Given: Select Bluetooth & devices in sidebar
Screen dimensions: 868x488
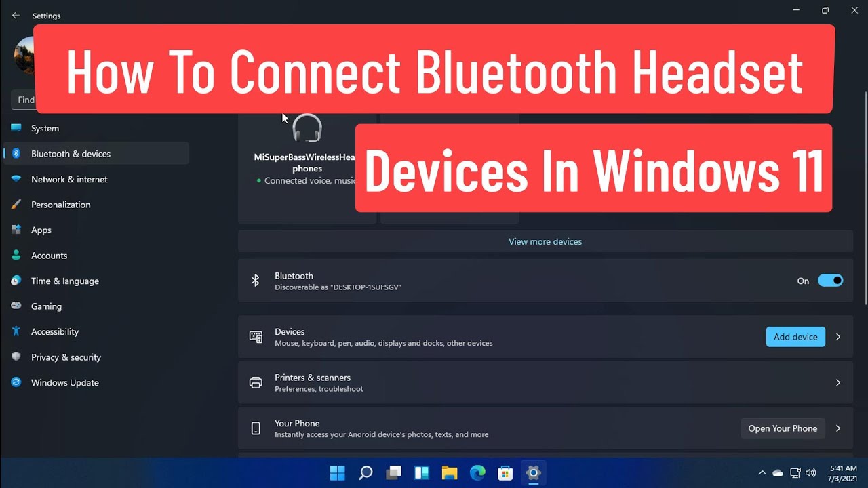Looking at the screenshot, I should (x=96, y=154).
